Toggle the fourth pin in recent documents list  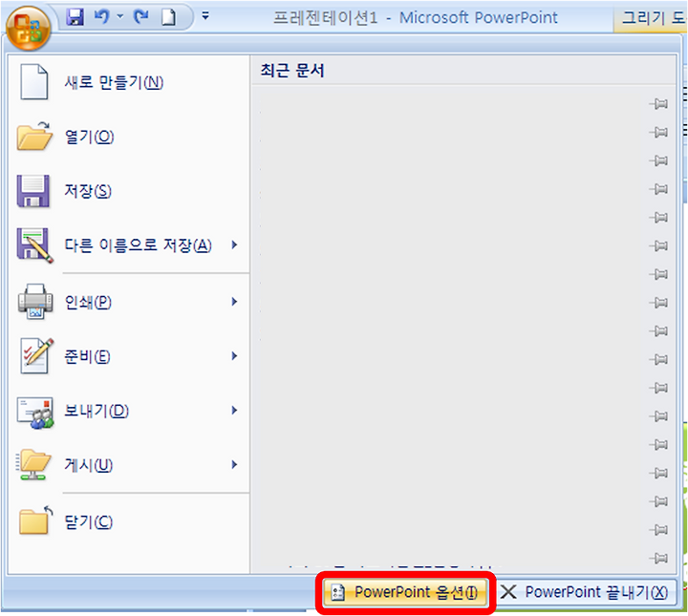(x=658, y=189)
